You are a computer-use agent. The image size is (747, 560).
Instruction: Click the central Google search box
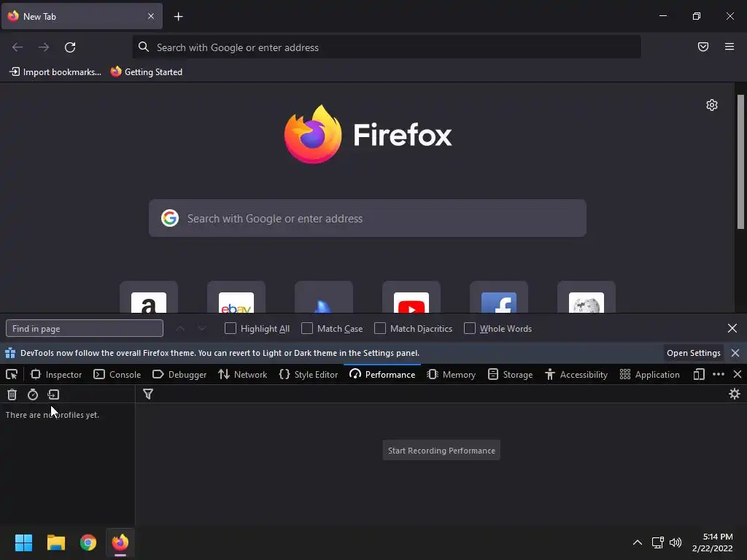point(368,218)
